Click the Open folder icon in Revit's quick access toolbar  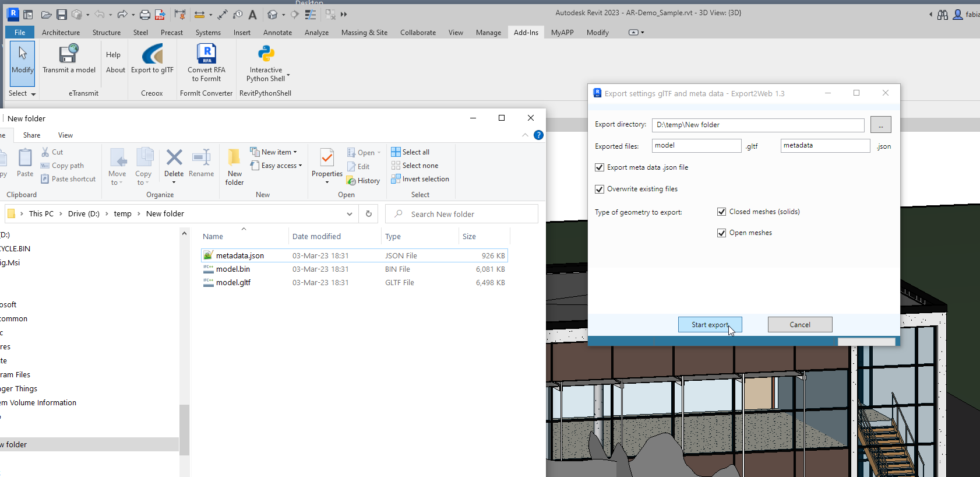pos(47,15)
